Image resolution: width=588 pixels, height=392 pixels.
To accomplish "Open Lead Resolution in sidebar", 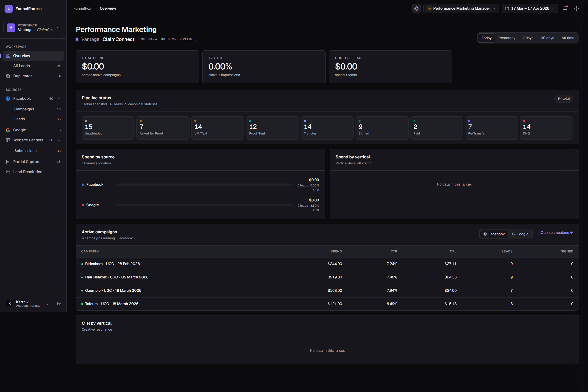I will 33,172.
